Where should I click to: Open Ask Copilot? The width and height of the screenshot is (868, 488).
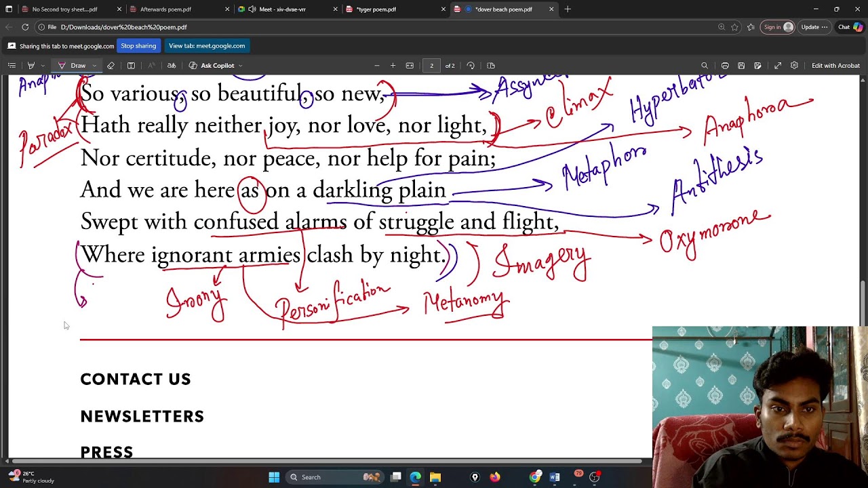pos(212,66)
